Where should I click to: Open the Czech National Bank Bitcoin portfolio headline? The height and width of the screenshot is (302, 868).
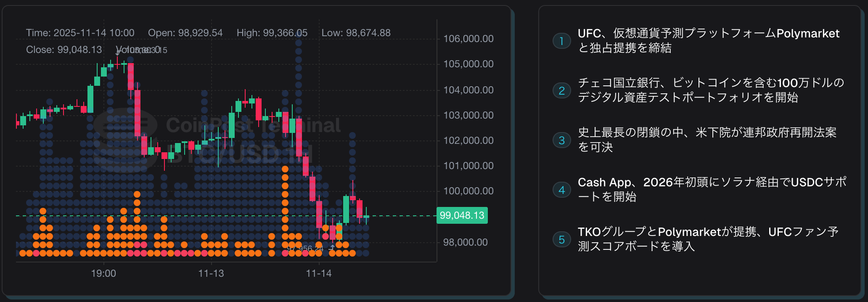click(x=711, y=90)
